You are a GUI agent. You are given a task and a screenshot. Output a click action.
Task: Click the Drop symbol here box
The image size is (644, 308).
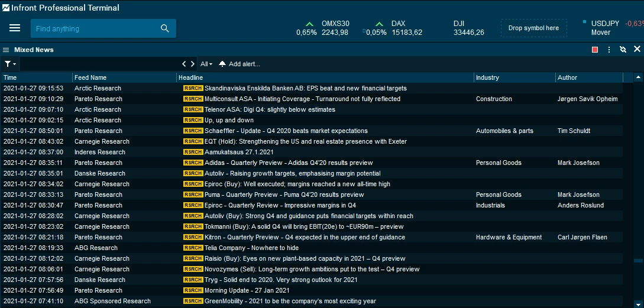(x=533, y=28)
